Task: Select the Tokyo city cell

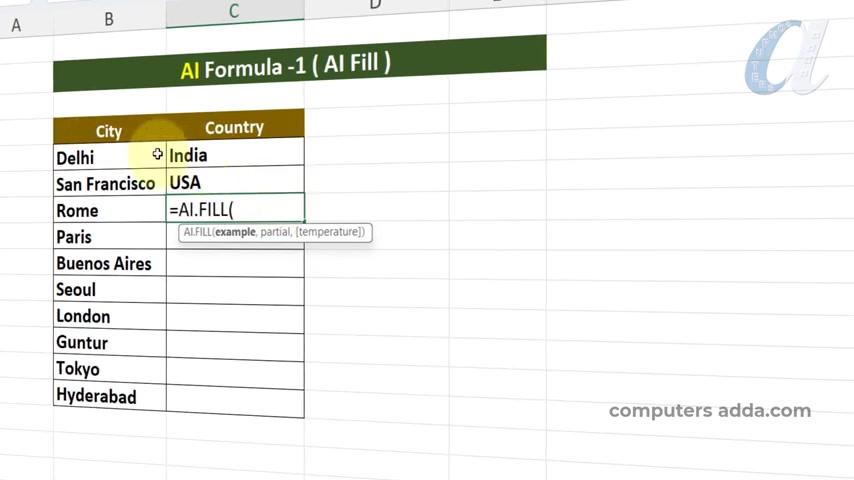Action: pos(109,369)
